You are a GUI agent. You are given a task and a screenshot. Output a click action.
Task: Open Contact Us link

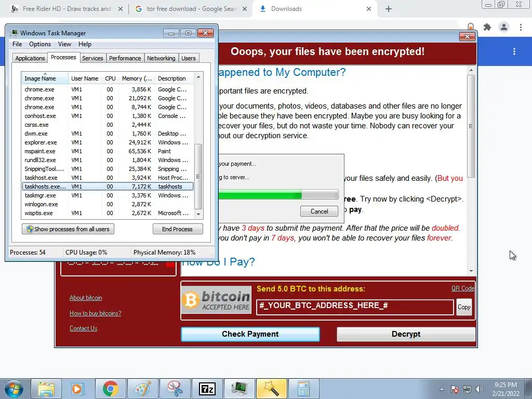pos(84,328)
